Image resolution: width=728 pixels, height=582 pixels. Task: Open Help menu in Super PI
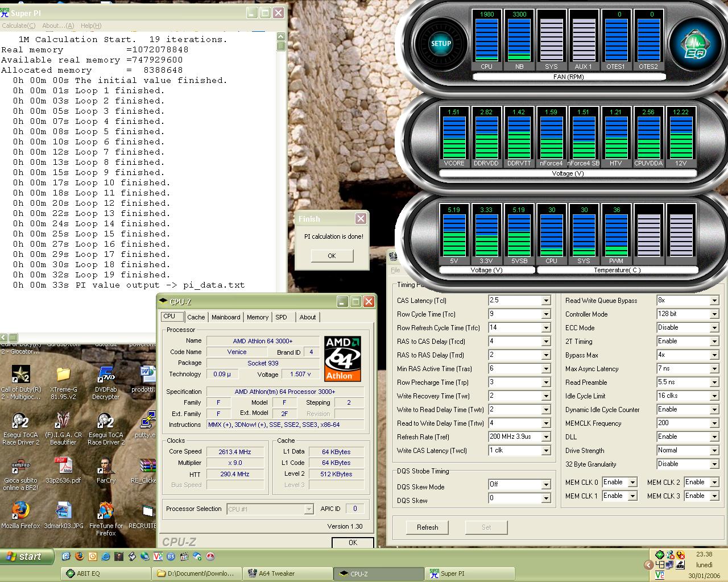click(x=91, y=26)
